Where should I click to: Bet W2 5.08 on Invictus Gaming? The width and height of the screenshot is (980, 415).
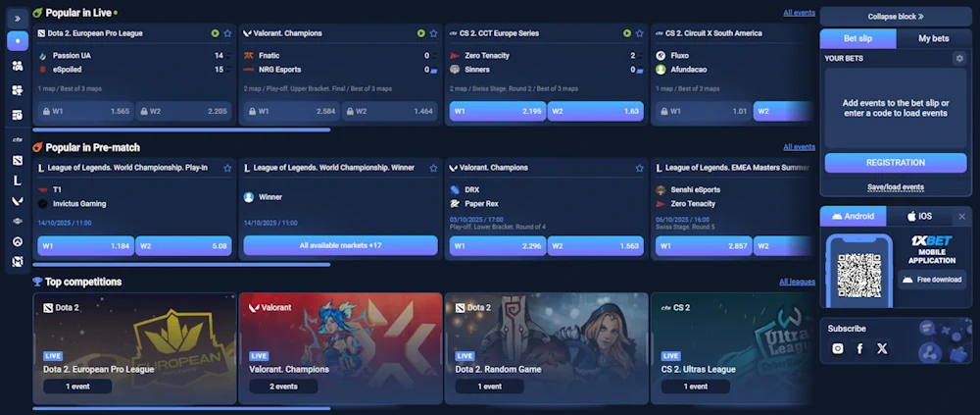[184, 246]
